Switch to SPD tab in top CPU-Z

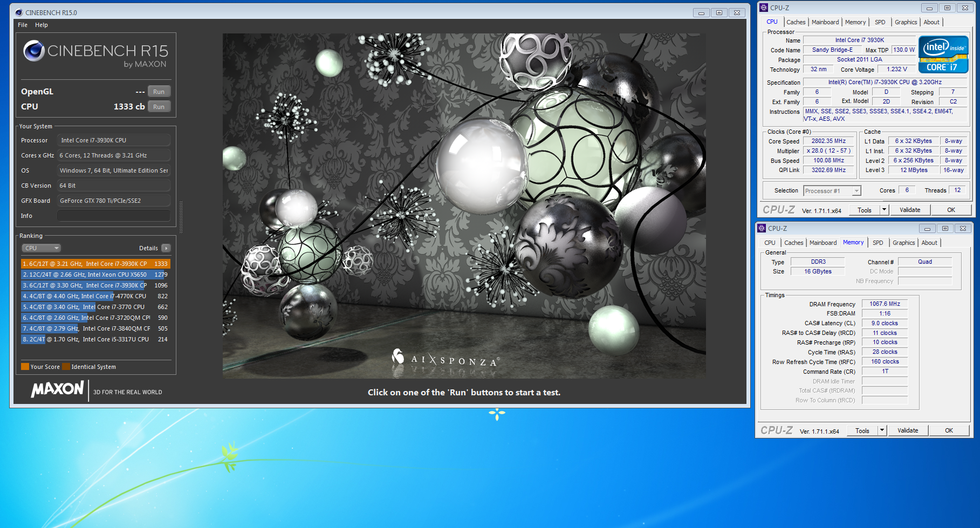click(x=880, y=22)
